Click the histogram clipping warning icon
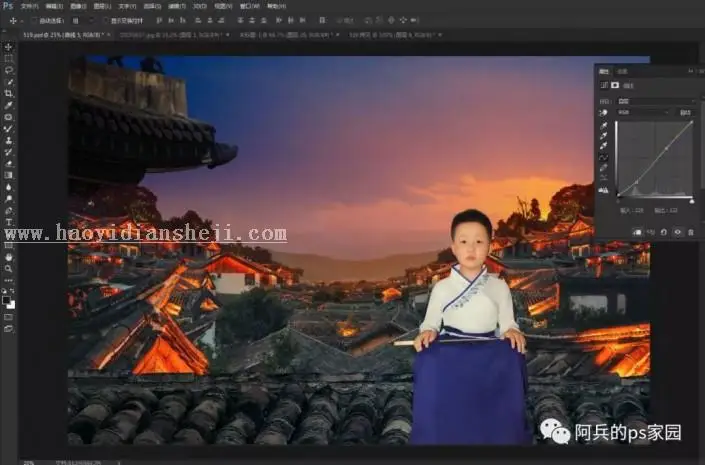The width and height of the screenshot is (705, 465). coord(603,190)
